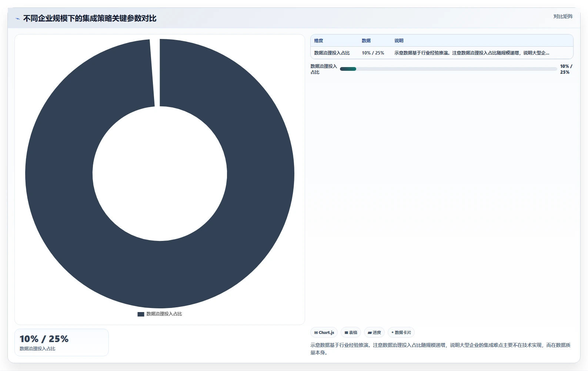
Task: Select the 数据卡片 tag
Action: point(401,332)
